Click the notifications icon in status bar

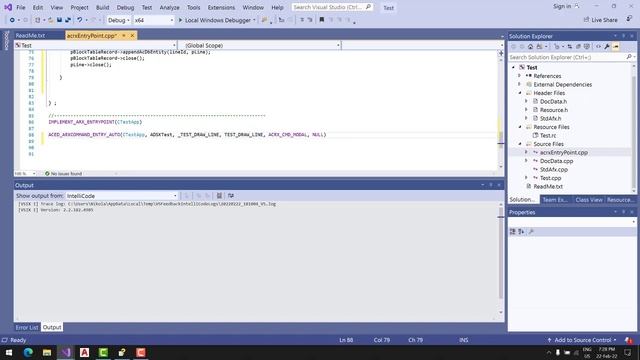[629, 340]
